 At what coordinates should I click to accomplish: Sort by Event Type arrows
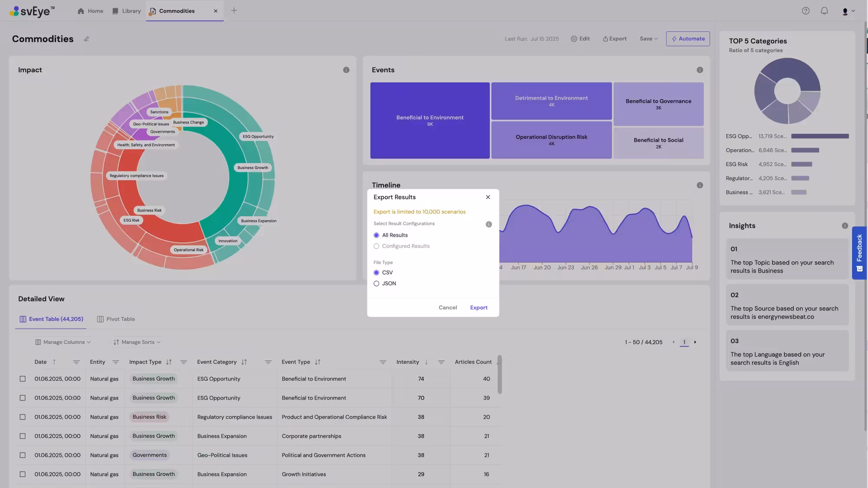point(318,362)
